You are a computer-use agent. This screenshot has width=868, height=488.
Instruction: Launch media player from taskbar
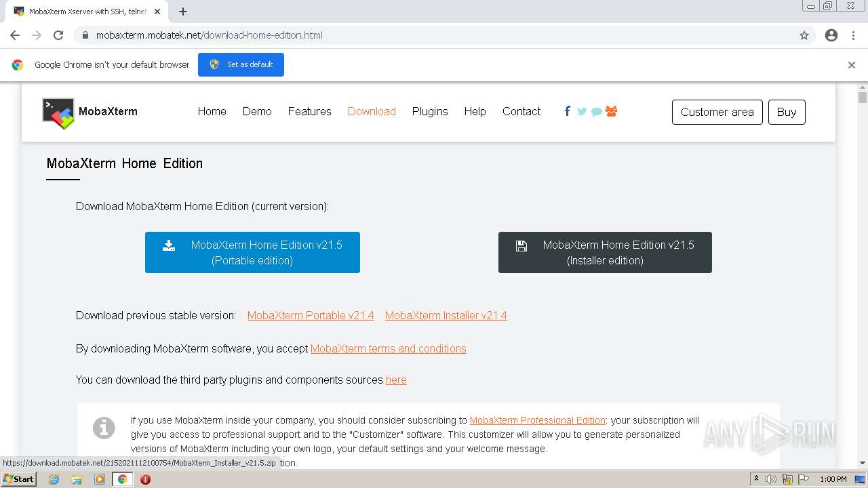[100, 479]
